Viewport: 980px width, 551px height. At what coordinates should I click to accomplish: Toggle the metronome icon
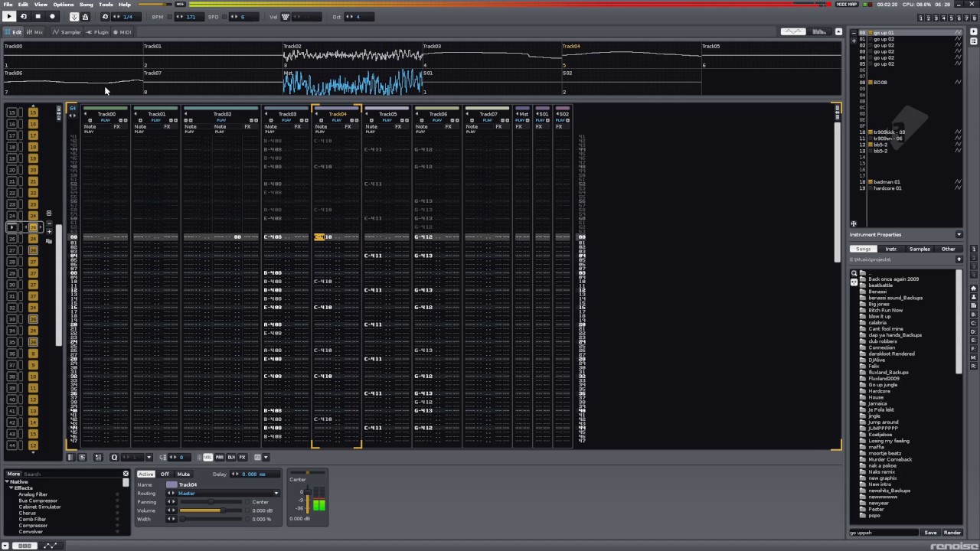pyautogui.click(x=85, y=17)
